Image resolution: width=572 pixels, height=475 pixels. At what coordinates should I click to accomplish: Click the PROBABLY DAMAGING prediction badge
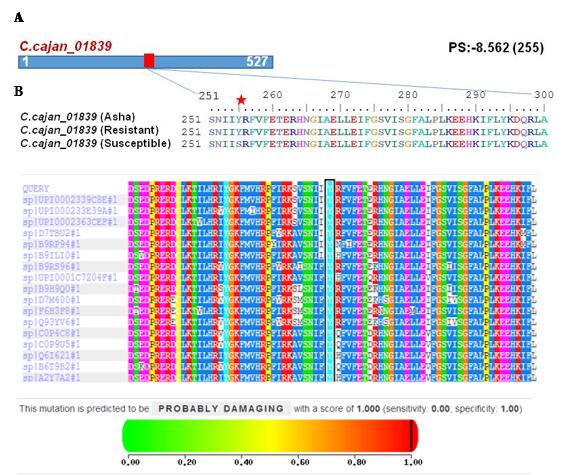221,409
